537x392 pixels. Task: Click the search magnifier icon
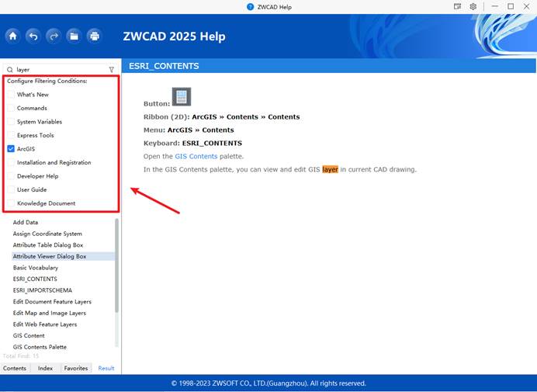(10, 69)
